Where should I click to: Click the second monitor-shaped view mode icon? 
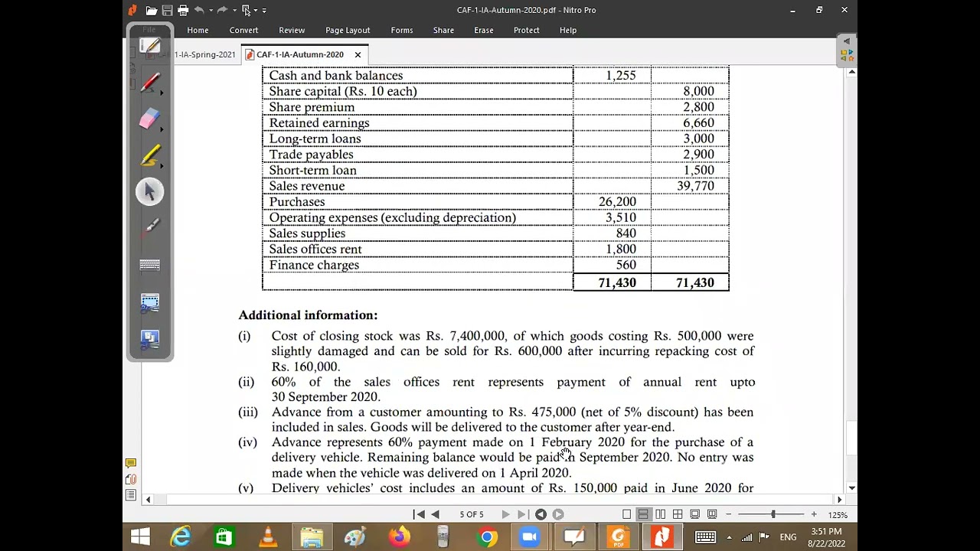coord(712,514)
